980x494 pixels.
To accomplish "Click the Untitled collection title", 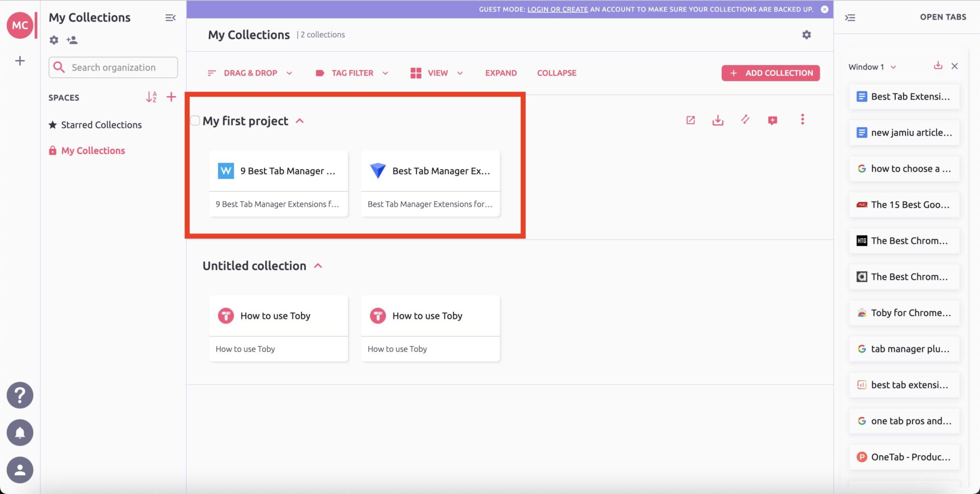I will pyautogui.click(x=254, y=266).
